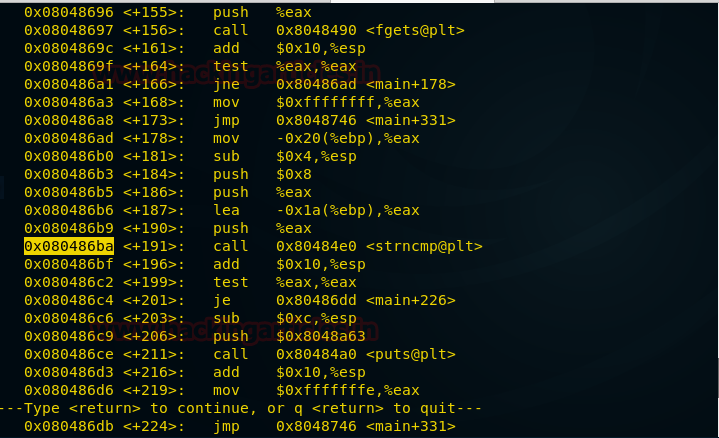The width and height of the screenshot is (719, 438).
Task: Click the je instruction to main+226
Action: (x=220, y=300)
